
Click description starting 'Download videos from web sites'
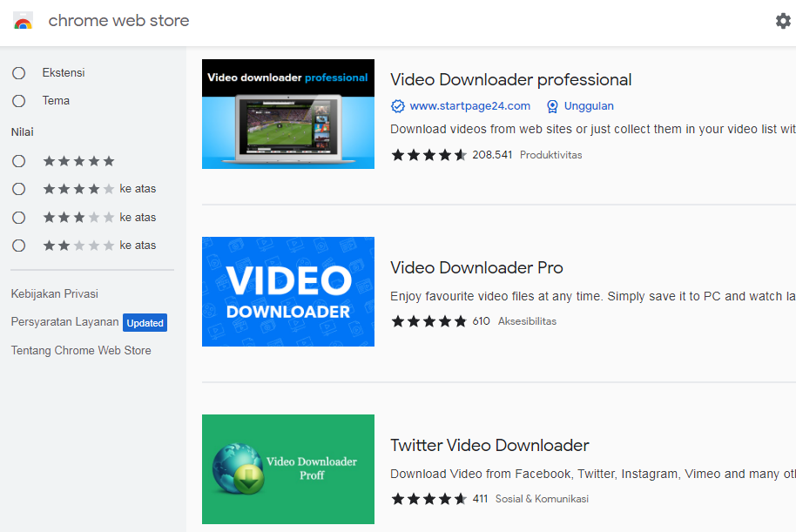point(593,130)
